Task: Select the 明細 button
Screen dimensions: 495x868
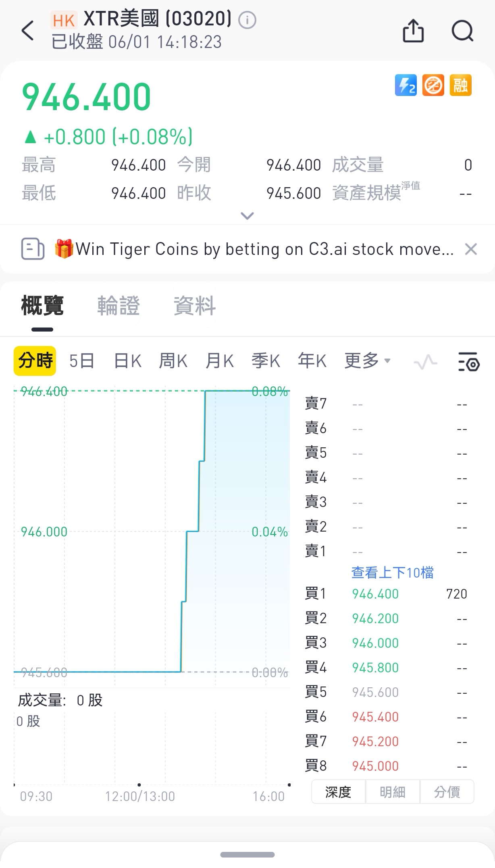Action: [x=393, y=792]
